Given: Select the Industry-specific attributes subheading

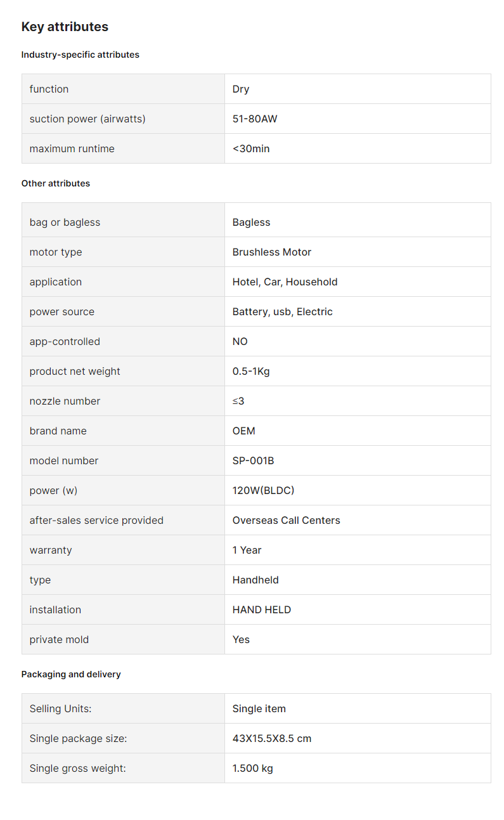Looking at the screenshot, I should click(81, 55).
